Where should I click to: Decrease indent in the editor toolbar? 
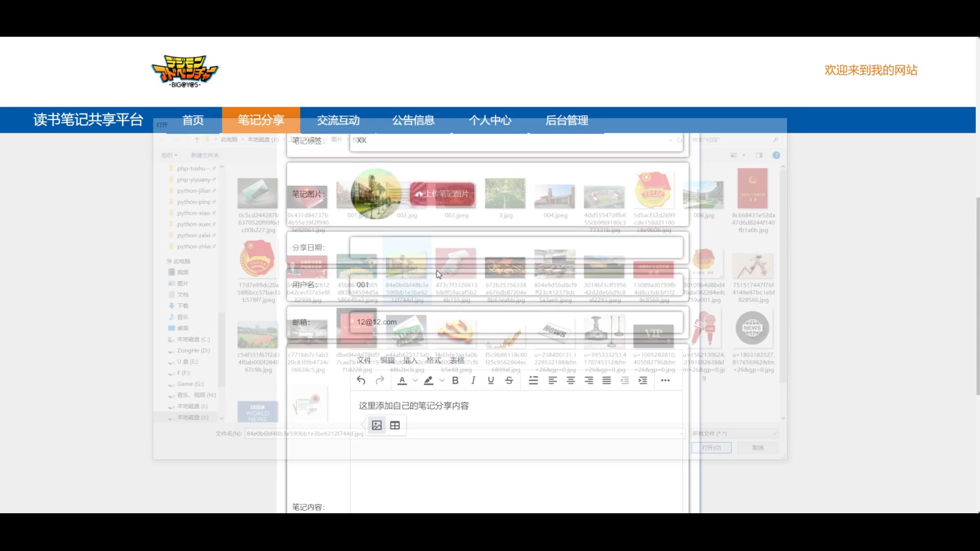point(625,381)
